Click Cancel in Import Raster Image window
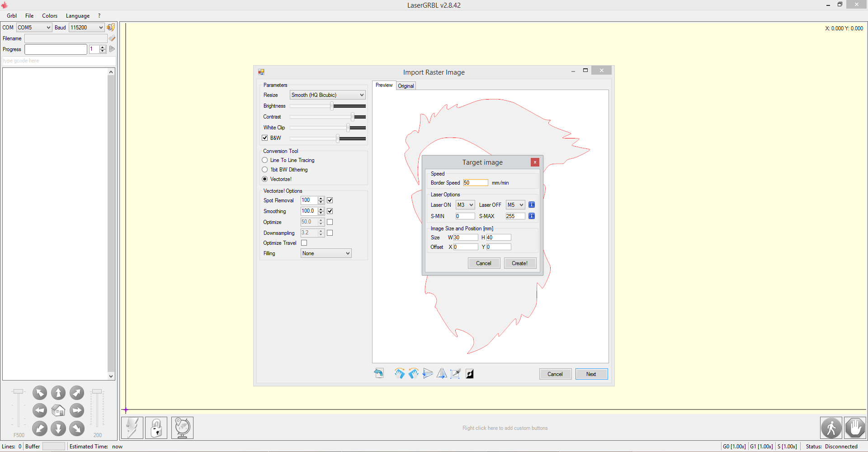The width and height of the screenshot is (868, 452). pos(555,374)
